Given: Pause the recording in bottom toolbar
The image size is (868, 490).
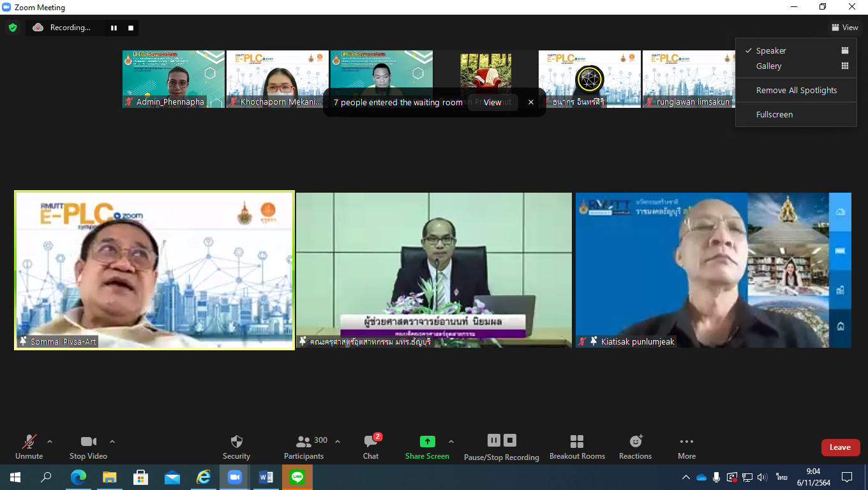Looking at the screenshot, I should [x=494, y=440].
